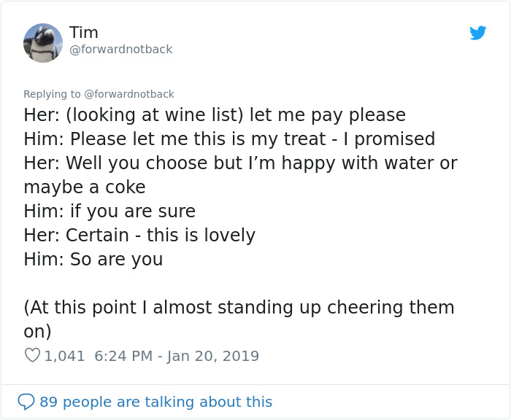Image resolution: width=511 pixels, height=420 pixels.
Task: Click the final "on)" text line
Action: [37, 332]
